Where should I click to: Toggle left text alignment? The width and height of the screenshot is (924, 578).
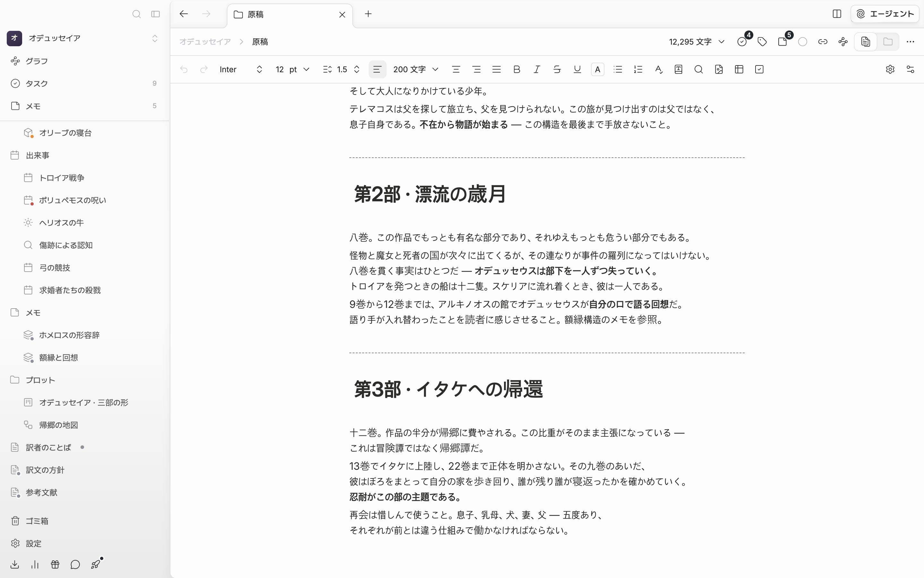377,69
